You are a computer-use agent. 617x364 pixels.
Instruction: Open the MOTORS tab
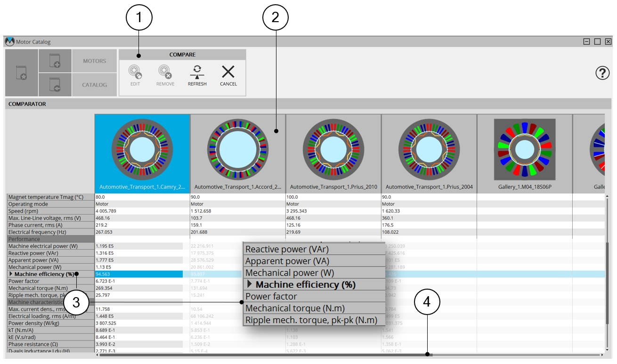(94, 61)
